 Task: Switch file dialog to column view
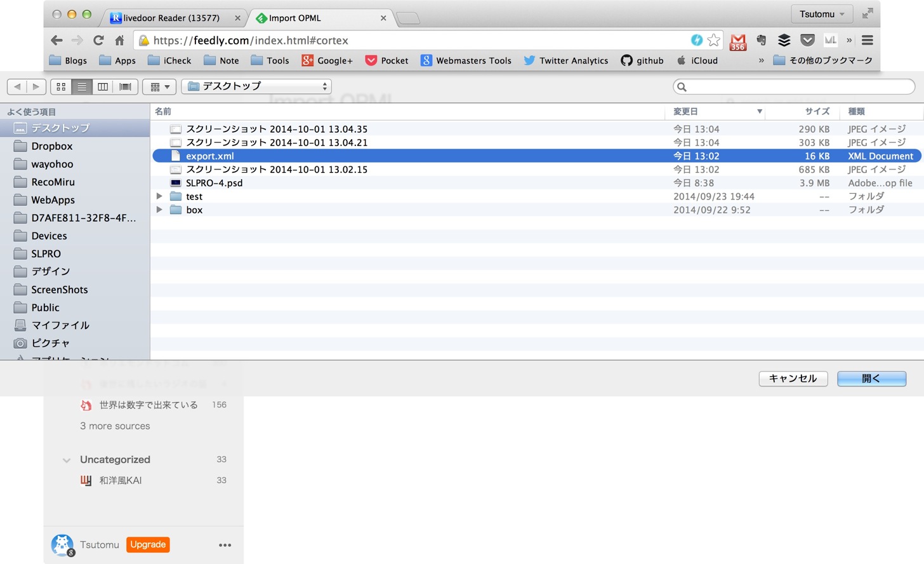(x=103, y=86)
